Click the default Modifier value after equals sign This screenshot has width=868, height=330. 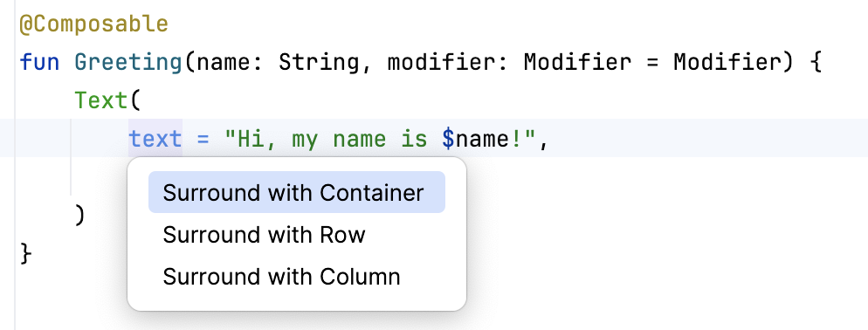click(727, 62)
